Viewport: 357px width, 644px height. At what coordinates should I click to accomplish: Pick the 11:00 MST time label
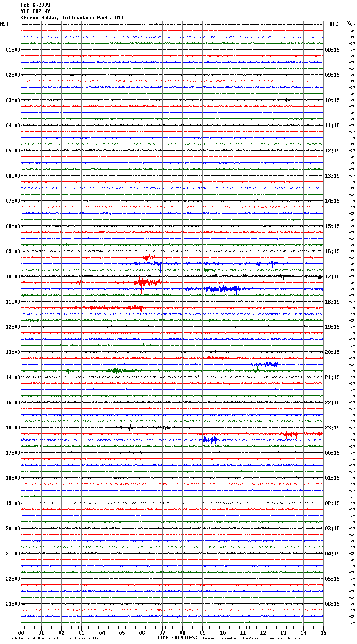pyautogui.click(x=13, y=302)
